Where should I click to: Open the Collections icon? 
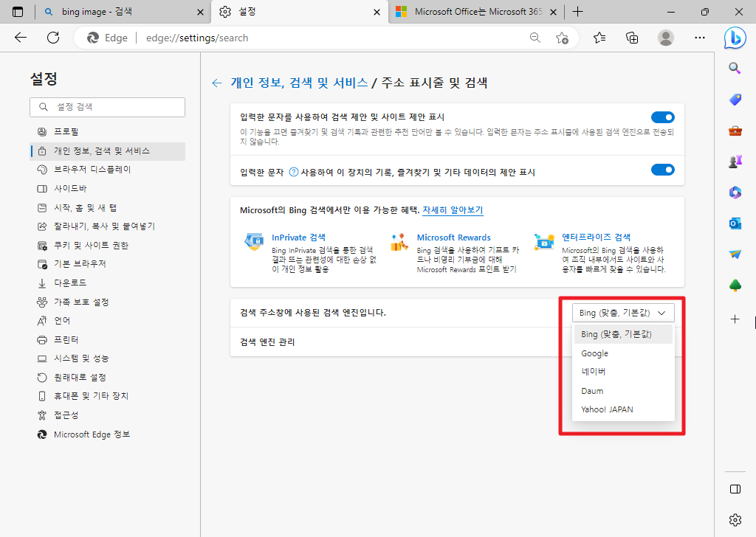tap(632, 38)
